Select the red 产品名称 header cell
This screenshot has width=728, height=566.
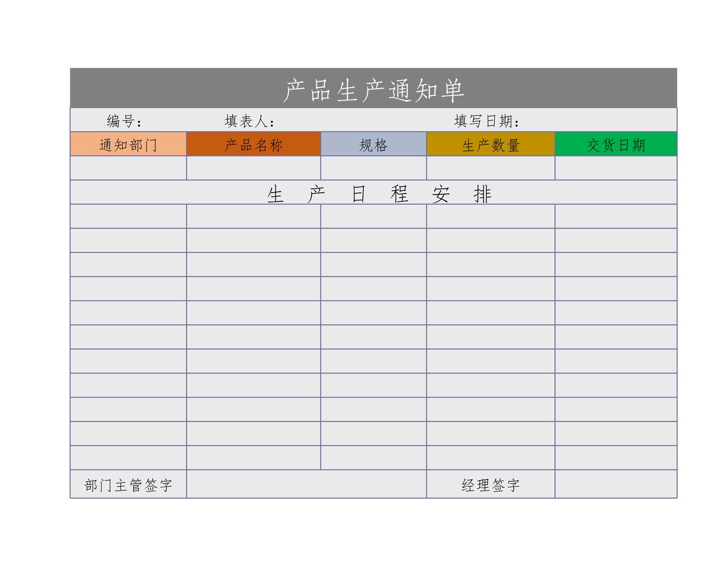[x=253, y=144]
